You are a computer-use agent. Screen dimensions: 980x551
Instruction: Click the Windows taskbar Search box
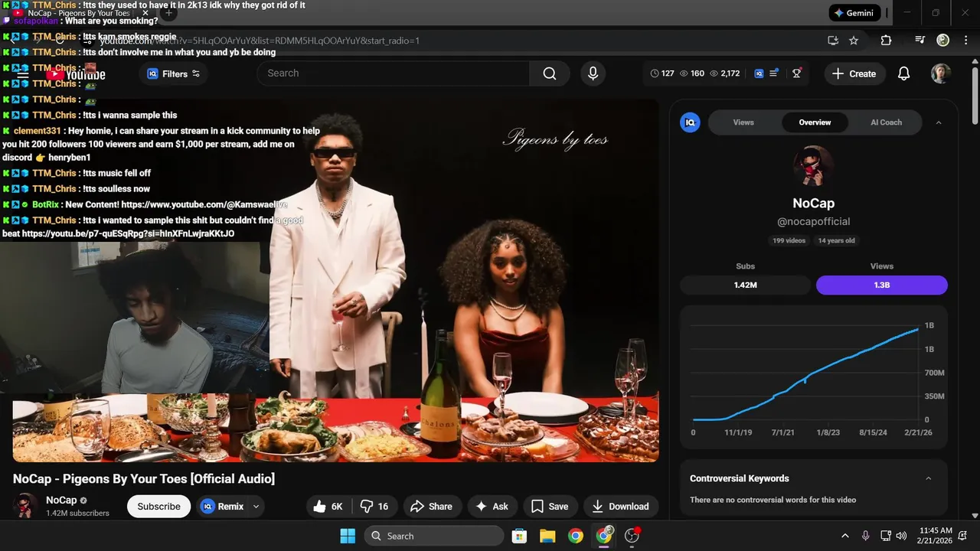tap(433, 536)
